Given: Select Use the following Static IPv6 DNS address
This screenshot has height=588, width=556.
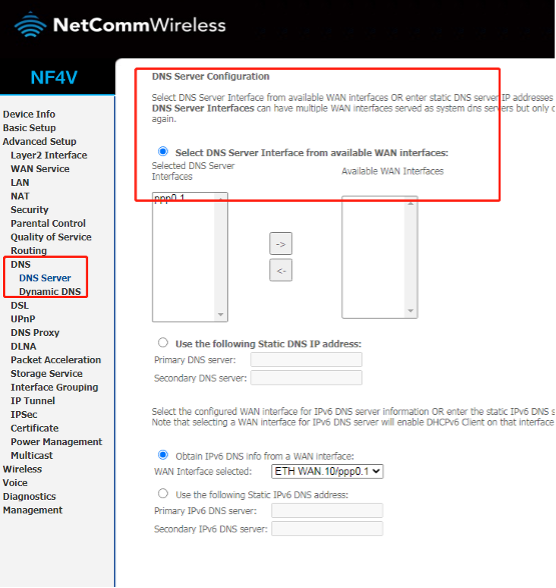Looking at the screenshot, I should [x=163, y=493].
